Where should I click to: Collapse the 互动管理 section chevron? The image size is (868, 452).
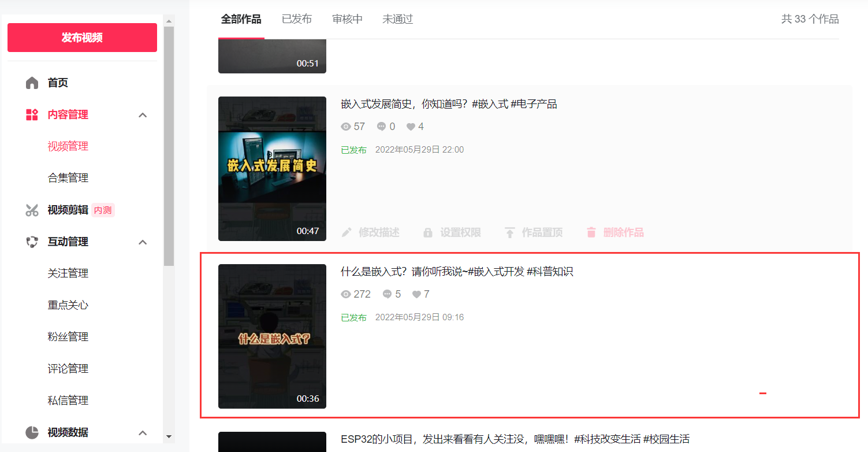143,242
